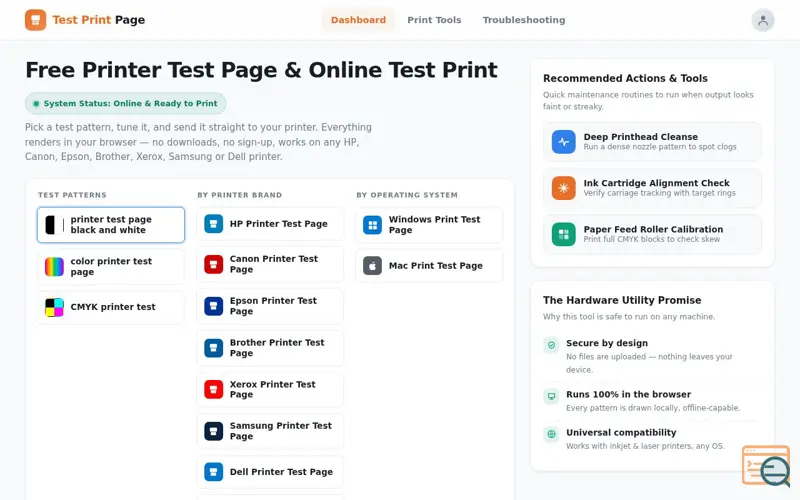800x500 pixels.
Task: Select printer test page black and white
Action: click(x=111, y=225)
